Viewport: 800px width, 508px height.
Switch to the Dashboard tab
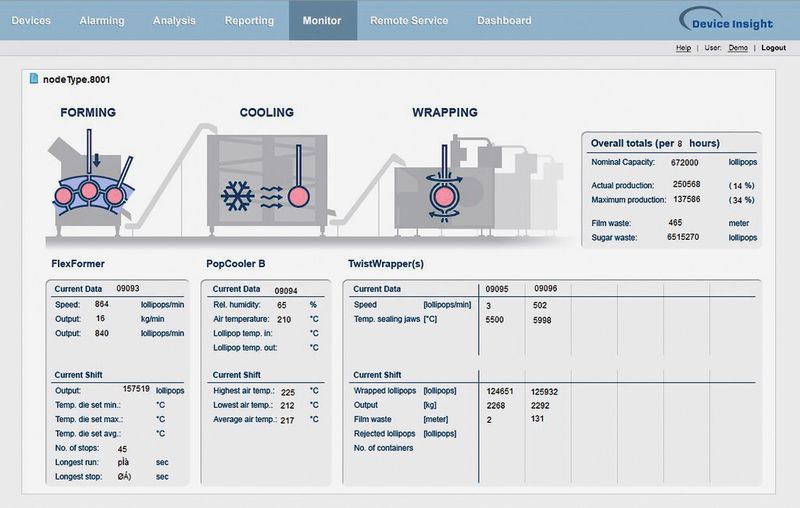504,20
